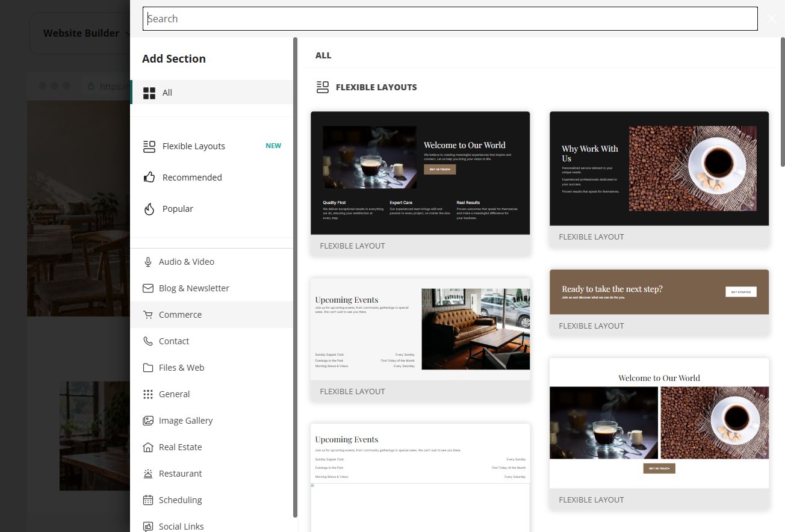Screen dimensions: 785x532
Task: Pick the white Welcome to Our World layout
Action: [x=659, y=434]
